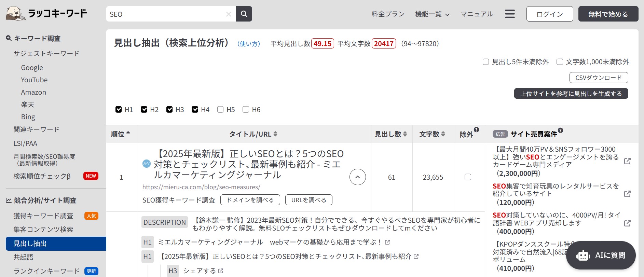Tick 見出し5件未満除外 checkbox
This screenshot has height=277, width=644.
tap(485, 62)
